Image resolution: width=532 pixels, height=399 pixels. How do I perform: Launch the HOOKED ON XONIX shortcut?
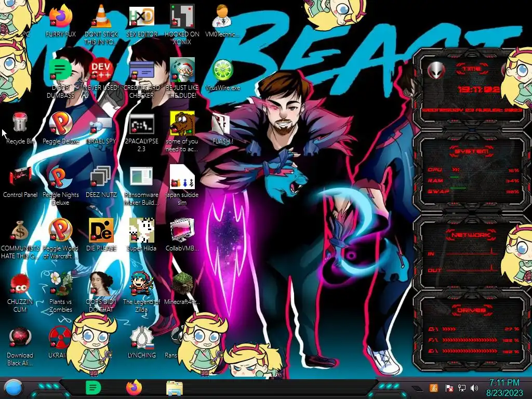click(x=182, y=17)
